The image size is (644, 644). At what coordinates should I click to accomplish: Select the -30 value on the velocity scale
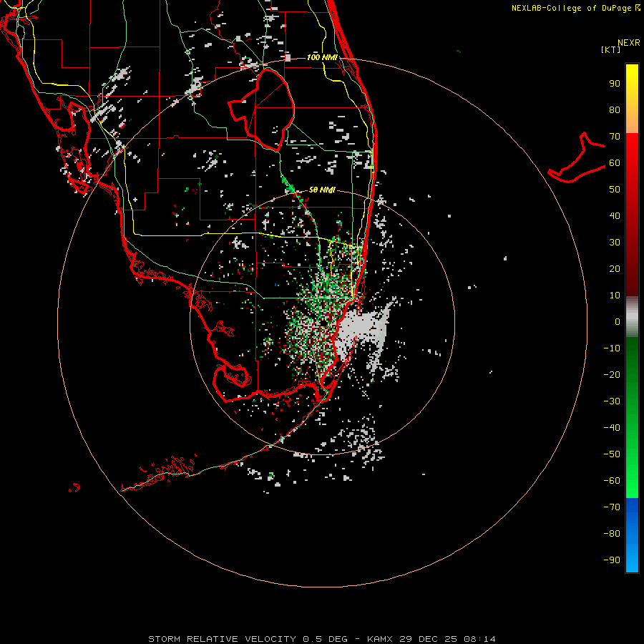click(612, 401)
